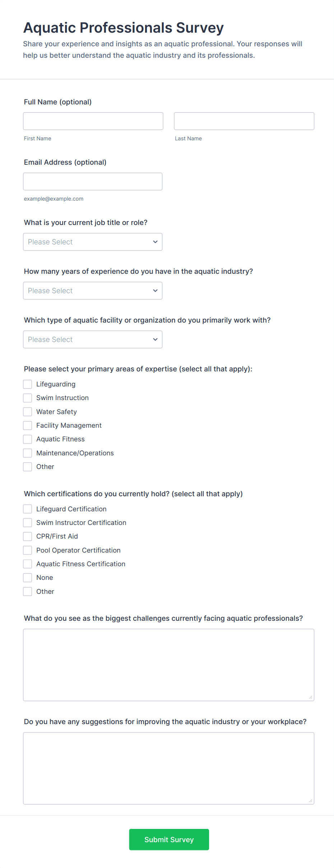Select the Water Safety checkbox
This screenshot has width=334, height=868.
point(28,412)
